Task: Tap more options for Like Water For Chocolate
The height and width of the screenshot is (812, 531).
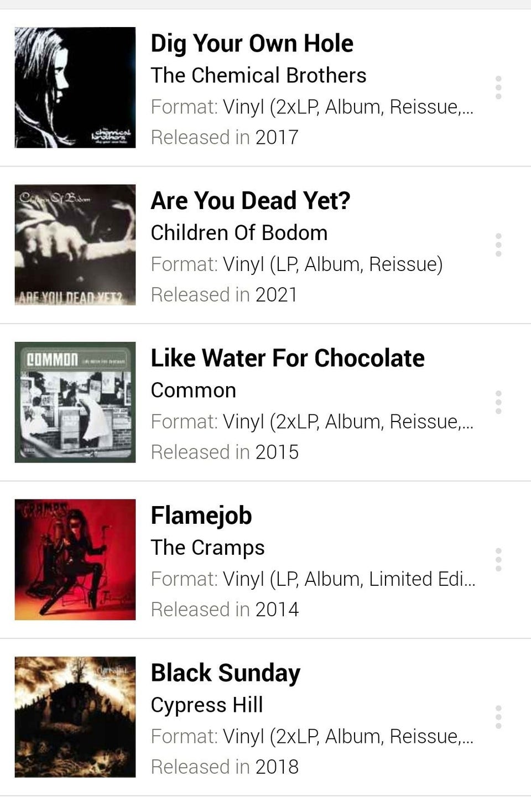Action: tap(498, 402)
